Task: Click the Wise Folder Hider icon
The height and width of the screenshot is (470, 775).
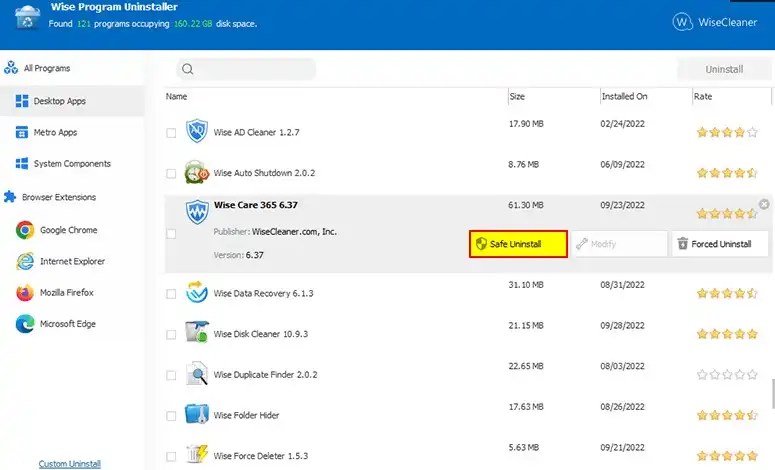Action: [x=197, y=414]
